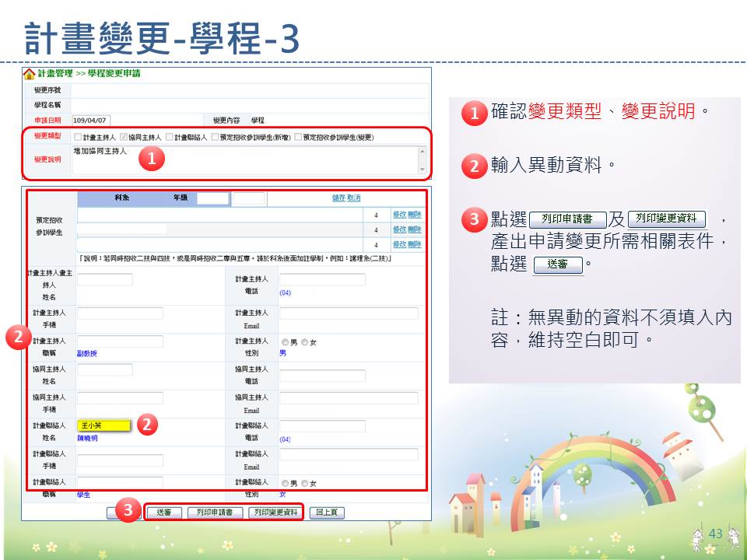Check 預定招收參訓學生(新增) checkbox
Screen dimensions: 747x560
215,138
